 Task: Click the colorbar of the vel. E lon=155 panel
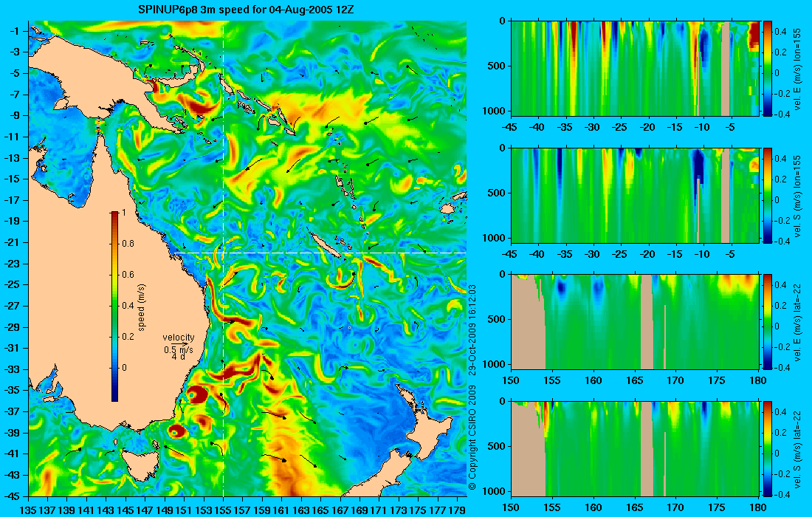click(x=767, y=69)
